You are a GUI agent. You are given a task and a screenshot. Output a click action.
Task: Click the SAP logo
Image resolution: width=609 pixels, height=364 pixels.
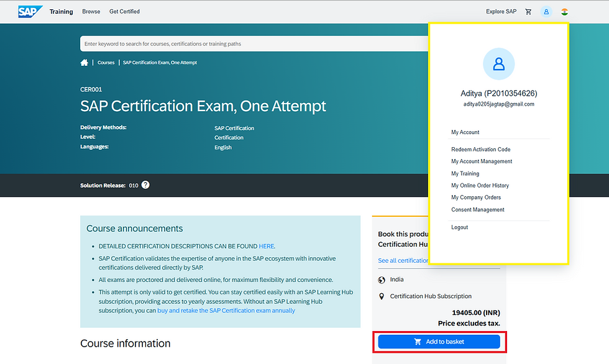[x=30, y=12]
